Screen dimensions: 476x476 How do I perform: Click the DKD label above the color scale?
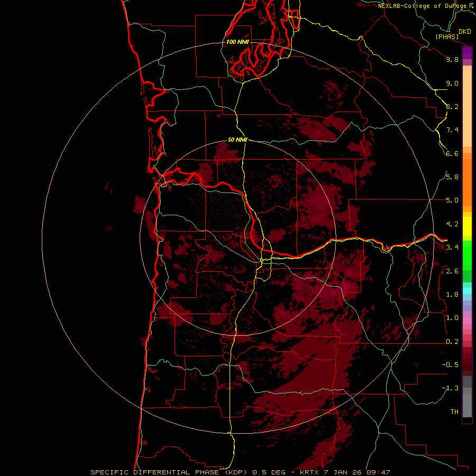(x=465, y=32)
